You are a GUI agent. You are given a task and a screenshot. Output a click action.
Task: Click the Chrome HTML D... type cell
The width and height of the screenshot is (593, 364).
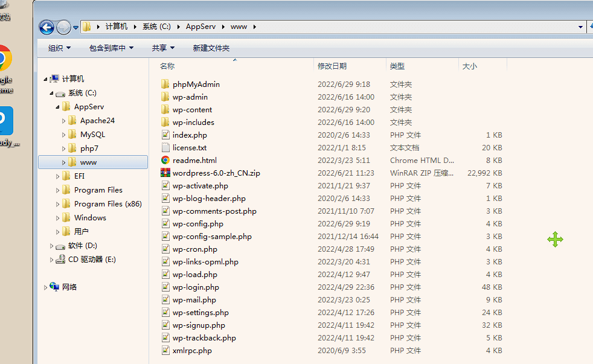pyautogui.click(x=422, y=160)
